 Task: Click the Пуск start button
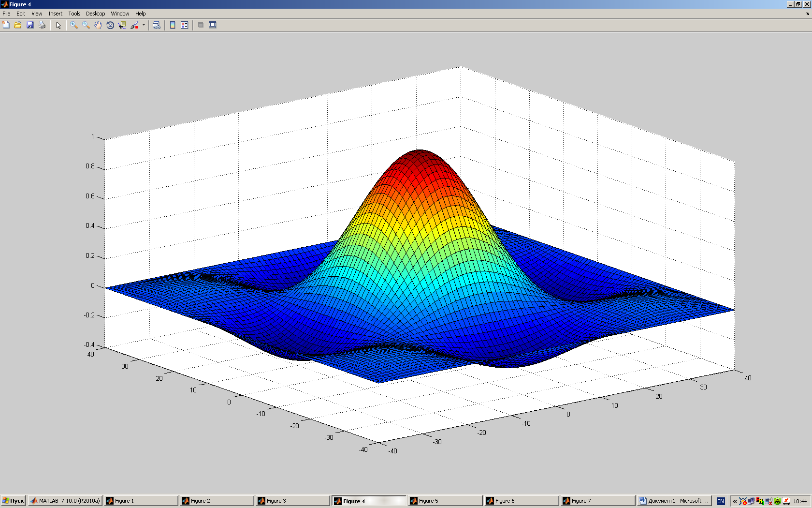pyautogui.click(x=13, y=501)
